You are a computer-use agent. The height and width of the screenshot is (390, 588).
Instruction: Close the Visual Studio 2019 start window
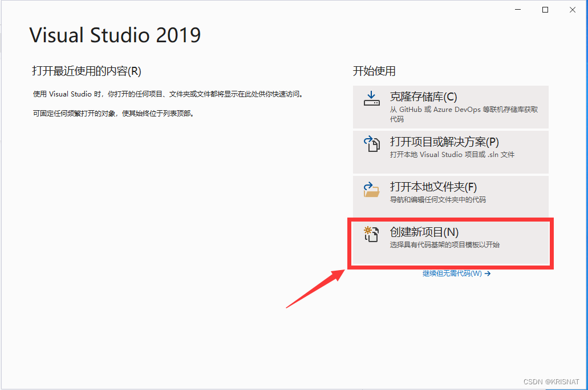[572, 10]
